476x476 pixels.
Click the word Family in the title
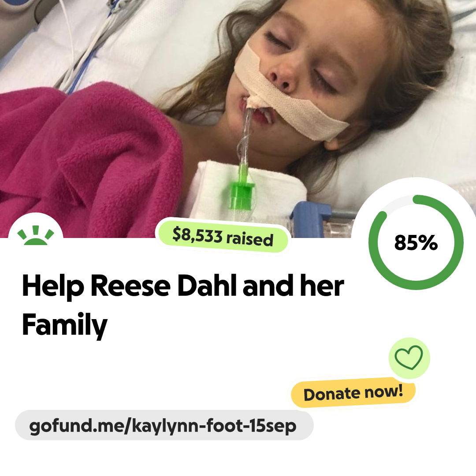point(65,325)
